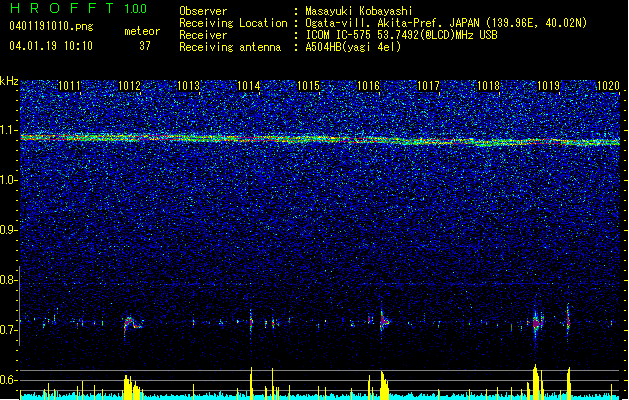Click the date stamp 04.01.19 10:10

pyautogui.click(x=51, y=45)
